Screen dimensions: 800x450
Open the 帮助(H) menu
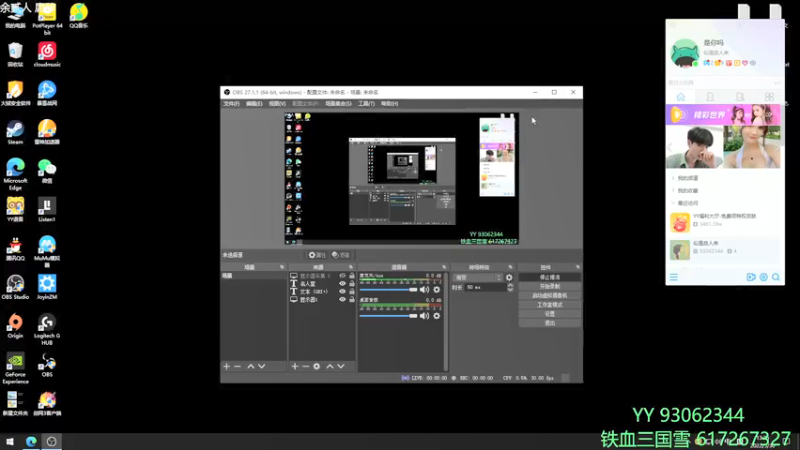[x=389, y=104]
